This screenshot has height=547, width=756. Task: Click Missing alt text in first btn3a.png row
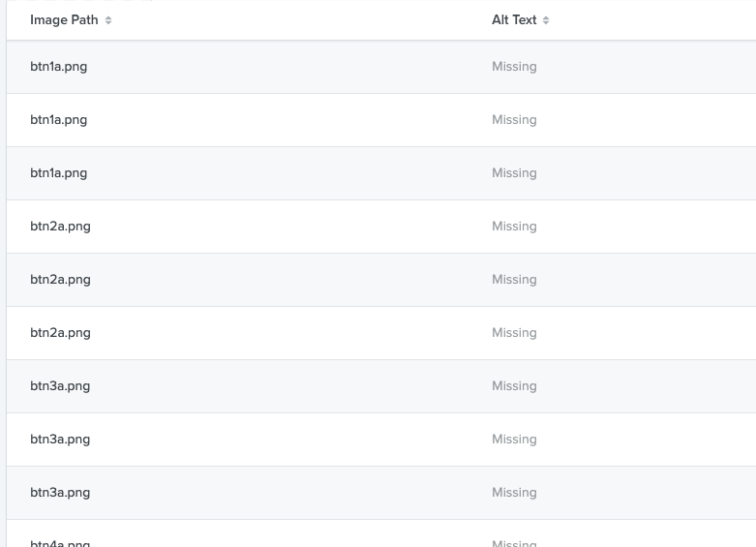514,386
